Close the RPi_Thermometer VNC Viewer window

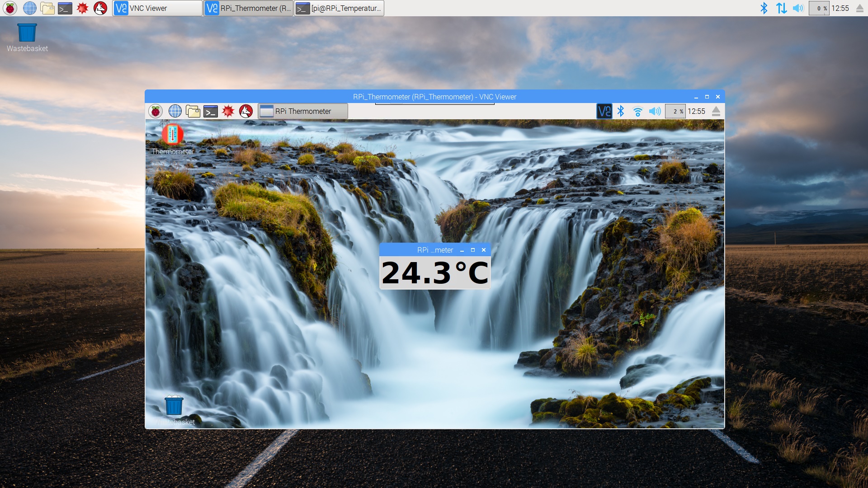click(718, 97)
